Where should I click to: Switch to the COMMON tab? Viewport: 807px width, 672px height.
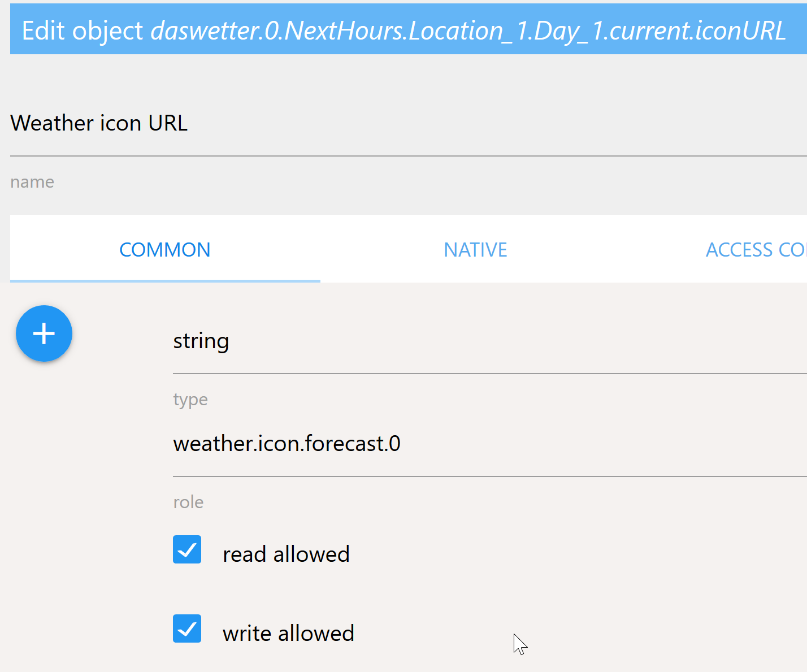[x=165, y=249]
